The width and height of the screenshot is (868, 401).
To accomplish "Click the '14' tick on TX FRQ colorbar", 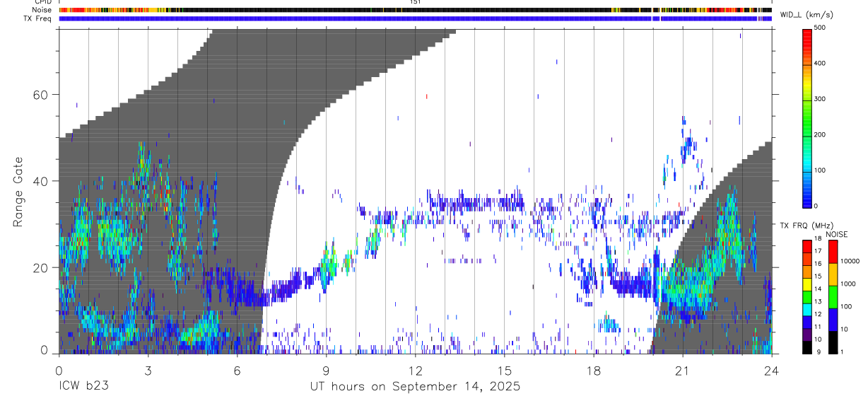I will click(818, 289).
